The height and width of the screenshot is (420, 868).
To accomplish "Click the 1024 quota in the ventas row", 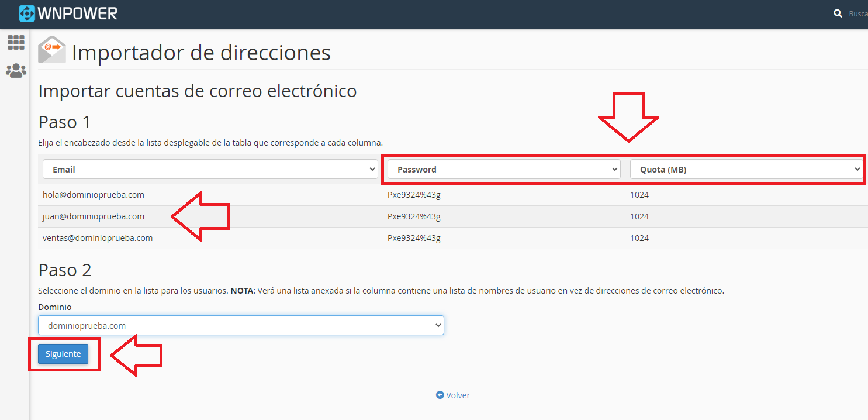I will click(x=639, y=238).
